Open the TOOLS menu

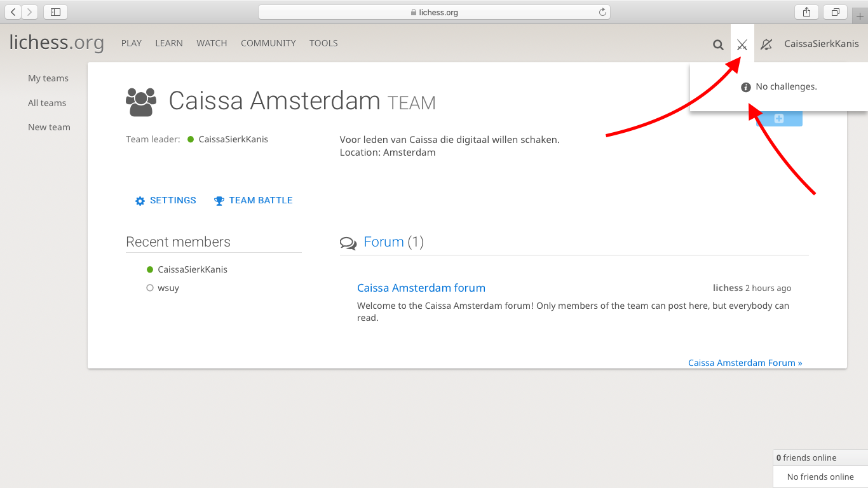pos(323,43)
